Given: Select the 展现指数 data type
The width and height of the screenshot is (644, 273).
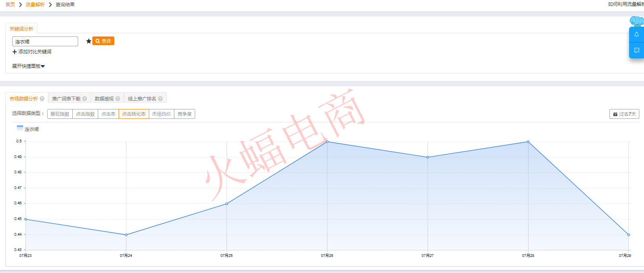Looking at the screenshot, I should (x=60, y=114).
